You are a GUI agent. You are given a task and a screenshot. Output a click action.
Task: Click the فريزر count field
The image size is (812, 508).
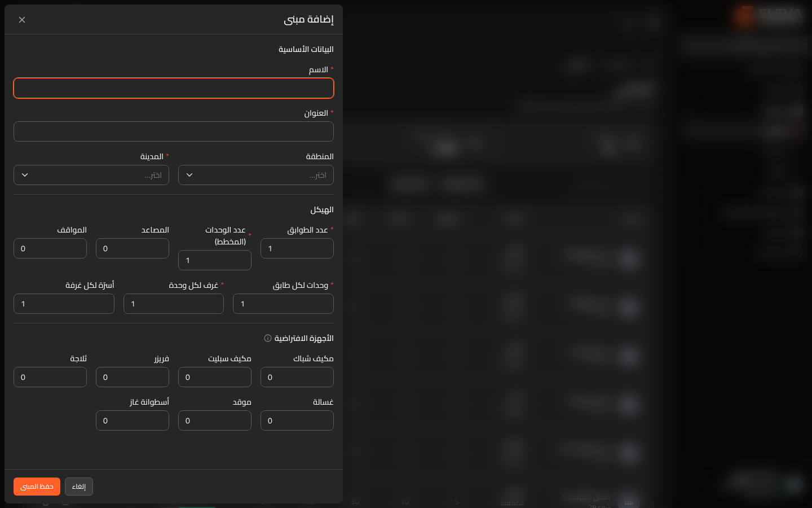pyautogui.click(x=133, y=377)
